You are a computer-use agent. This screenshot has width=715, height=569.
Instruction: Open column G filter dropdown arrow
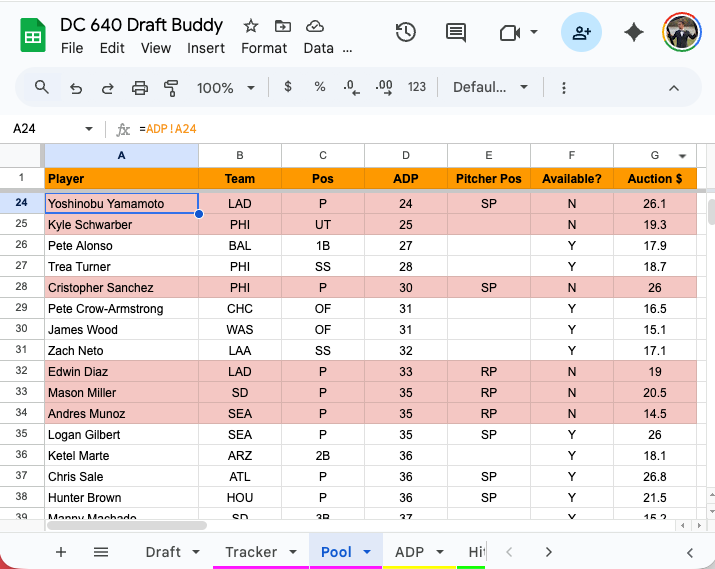pyautogui.click(x=682, y=156)
